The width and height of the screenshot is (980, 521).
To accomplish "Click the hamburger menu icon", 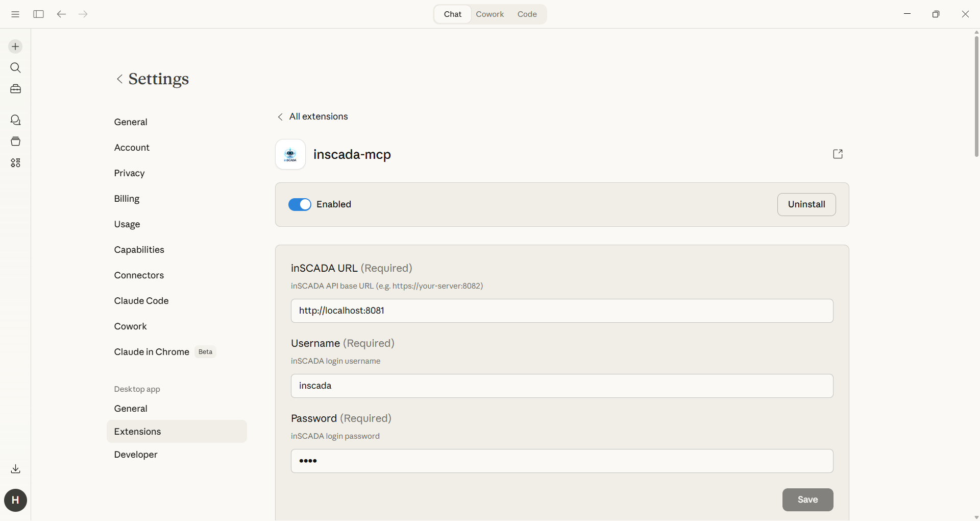I will click(x=15, y=14).
